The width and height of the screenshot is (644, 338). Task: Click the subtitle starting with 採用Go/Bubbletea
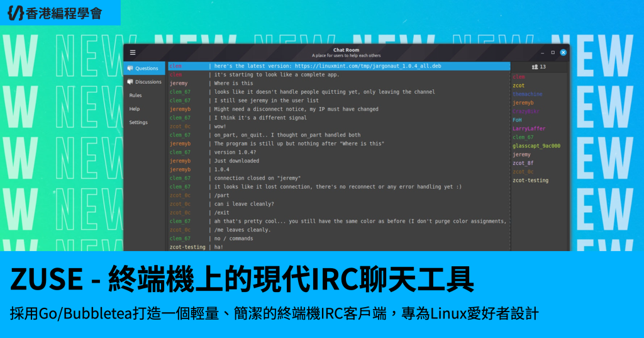point(274,313)
